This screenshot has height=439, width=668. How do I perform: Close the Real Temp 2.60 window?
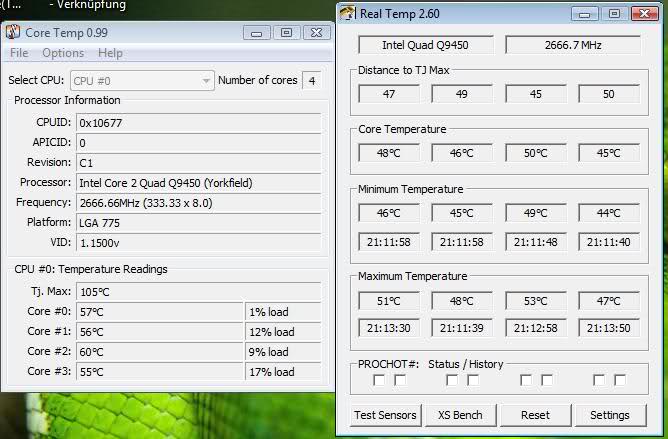[x=643, y=14]
